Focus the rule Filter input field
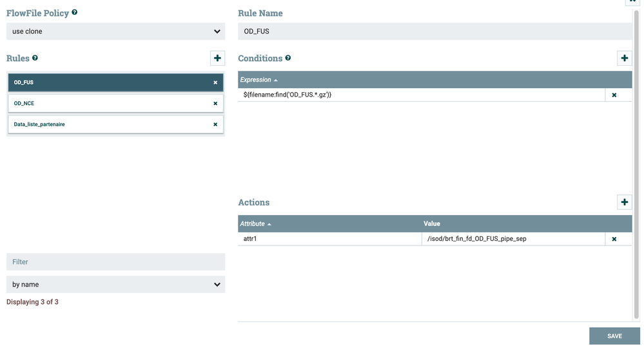644x349 pixels. pyautogui.click(x=115, y=262)
